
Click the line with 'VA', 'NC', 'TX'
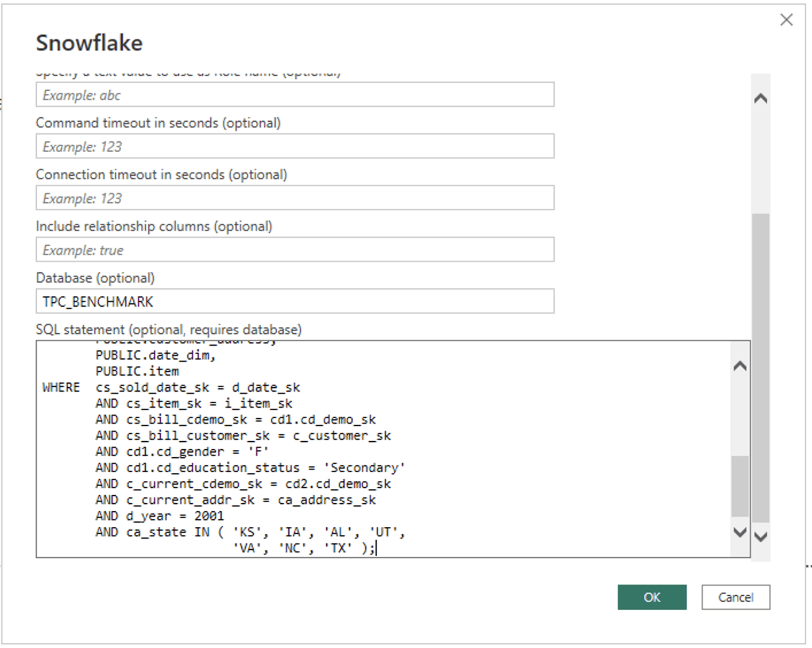[x=304, y=548]
